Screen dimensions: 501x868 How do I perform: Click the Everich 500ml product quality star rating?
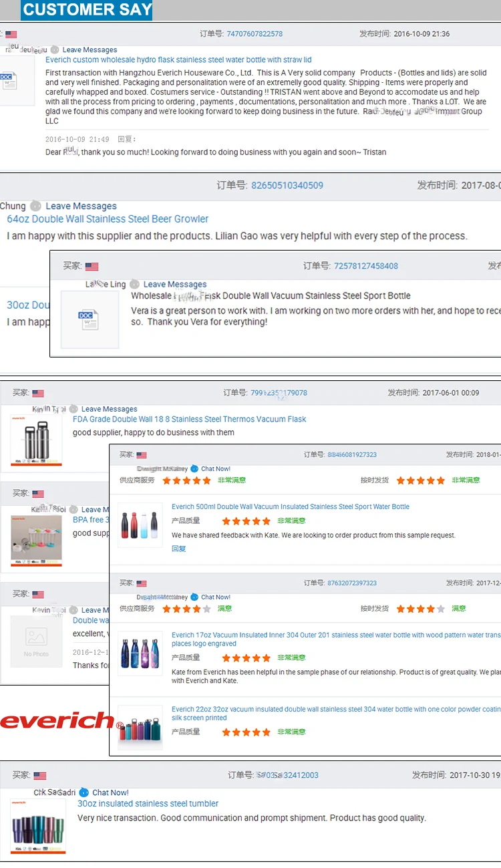246,521
